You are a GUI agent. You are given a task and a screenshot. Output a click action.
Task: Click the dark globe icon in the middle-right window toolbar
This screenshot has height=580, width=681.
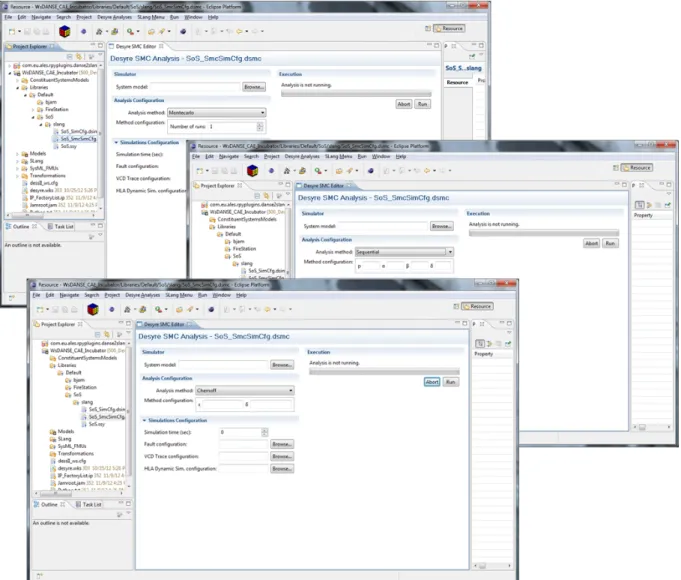pyautogui.click(x=370, y=171)
